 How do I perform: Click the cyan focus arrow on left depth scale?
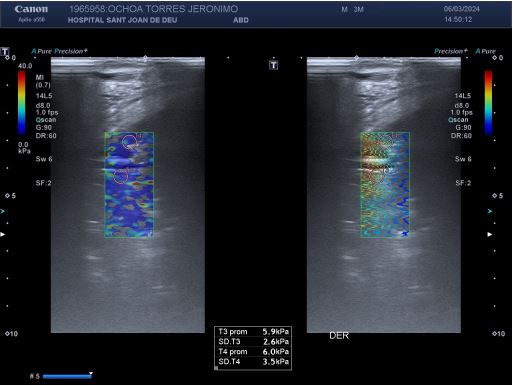coord(3,211)
